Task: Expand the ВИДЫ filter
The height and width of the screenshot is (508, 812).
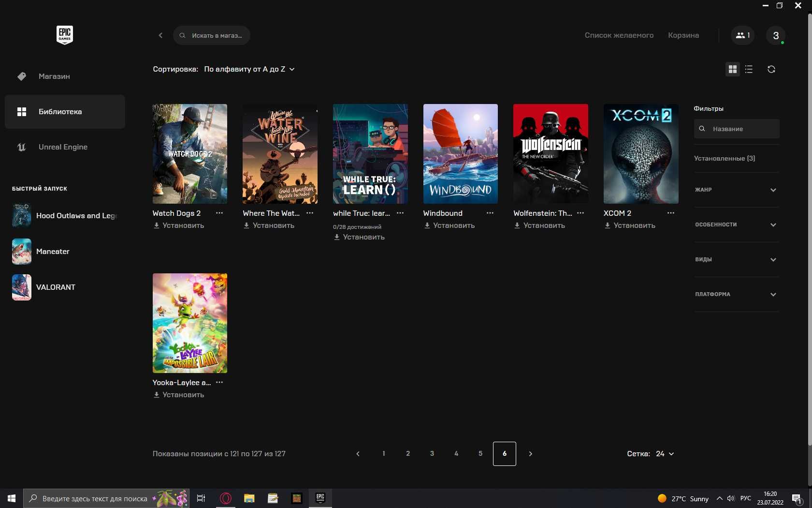Action: (x=736, y=259)
